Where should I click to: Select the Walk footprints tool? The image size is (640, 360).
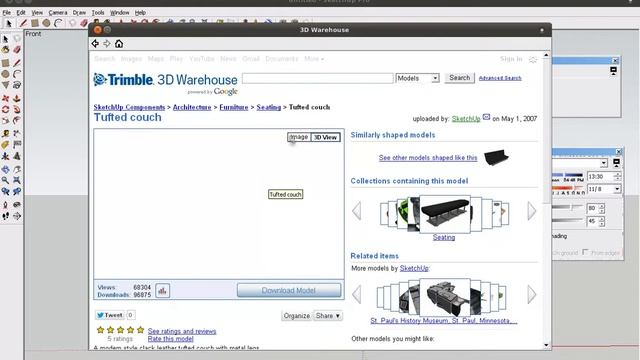point(5,216)
